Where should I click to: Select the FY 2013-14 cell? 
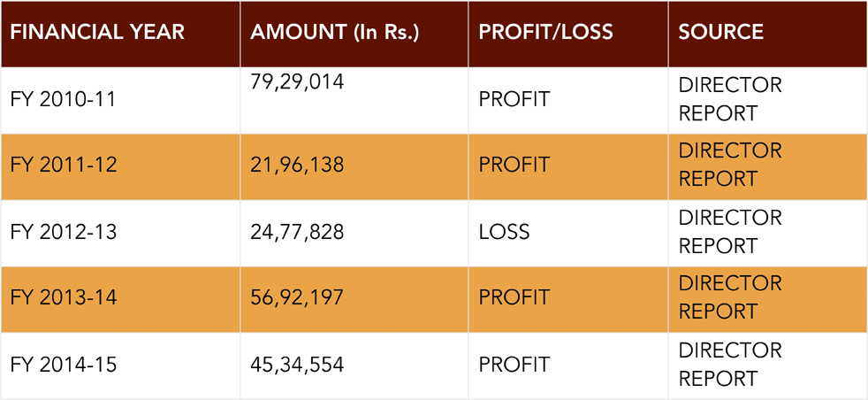[63, 297]
